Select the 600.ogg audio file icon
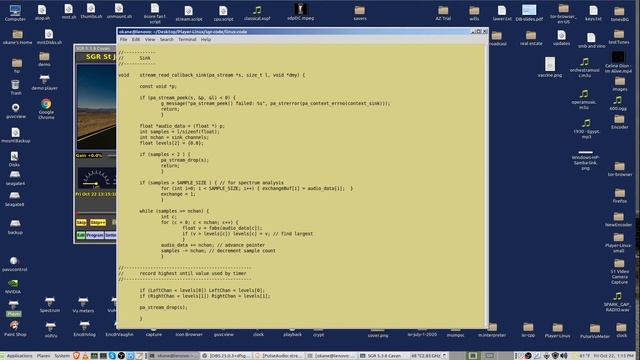Image resolution: width=640 pixels, height=360 pixels. (618, 103)
